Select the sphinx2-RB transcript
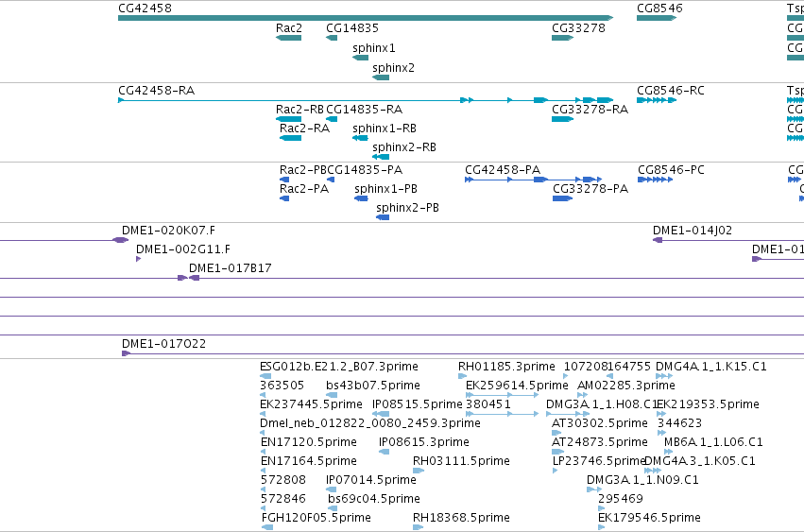This screenshot has height=532, width=804. pyautogui.click(x=381, y=157)
